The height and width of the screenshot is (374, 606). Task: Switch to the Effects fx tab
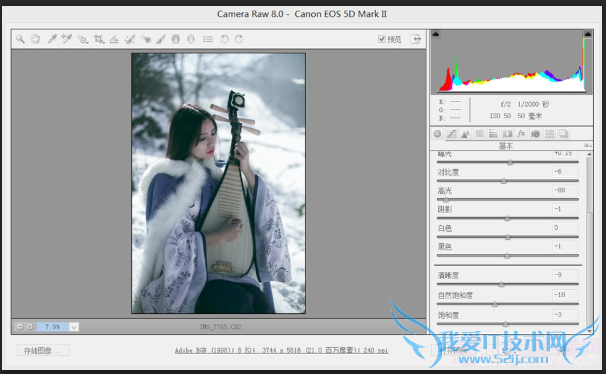[x=521, y=134]
